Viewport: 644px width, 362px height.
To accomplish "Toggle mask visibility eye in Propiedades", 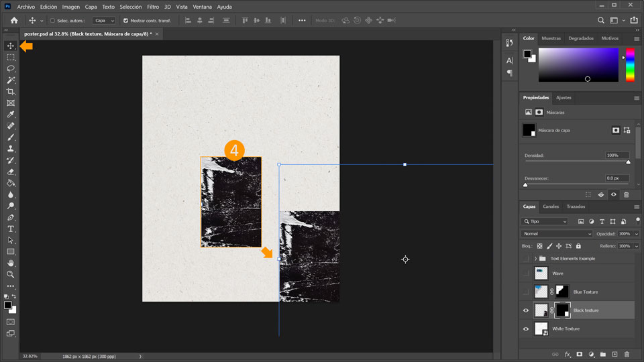I will pos(614,194).
